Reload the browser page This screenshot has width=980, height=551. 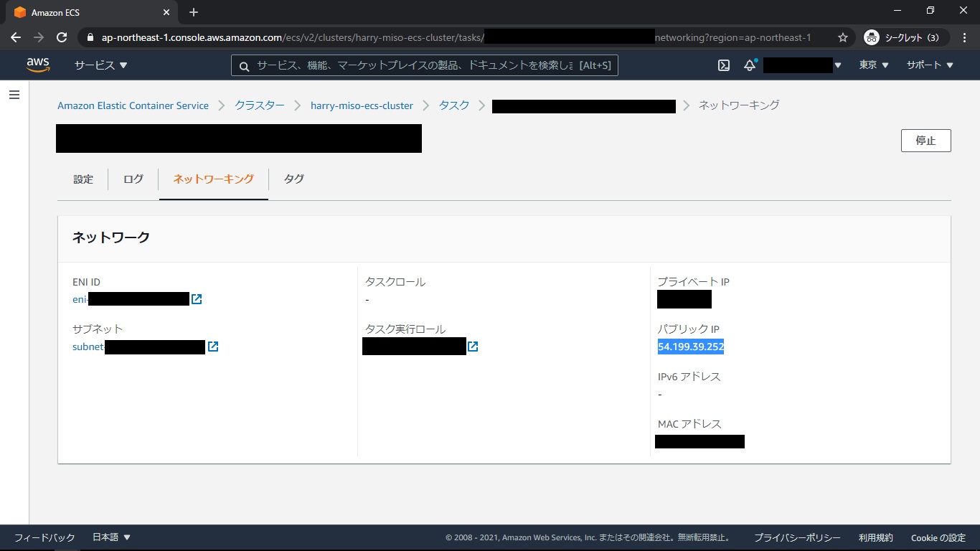tap(62, 37)
